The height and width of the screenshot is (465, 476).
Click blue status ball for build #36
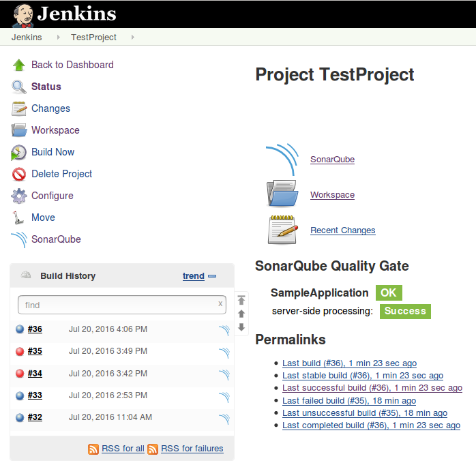coord(20,329)
